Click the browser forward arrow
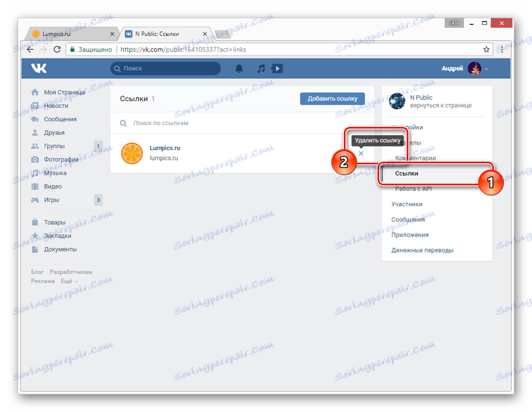Viewport: 532px width, 412px height. (44, 50)
